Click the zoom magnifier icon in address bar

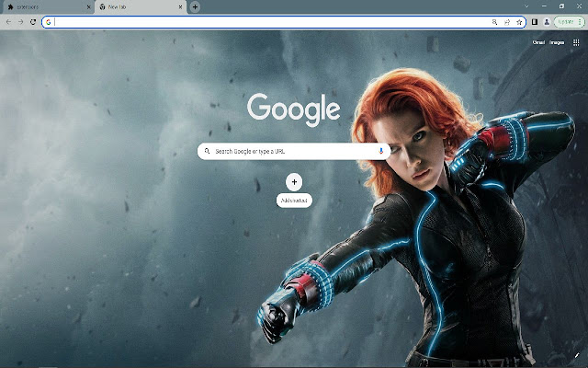point(494,22)
